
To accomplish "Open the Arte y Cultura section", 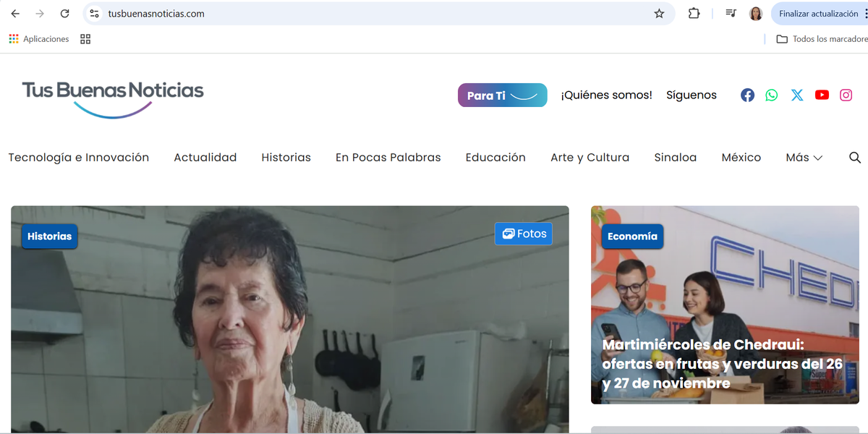I will tap(590, 158).
